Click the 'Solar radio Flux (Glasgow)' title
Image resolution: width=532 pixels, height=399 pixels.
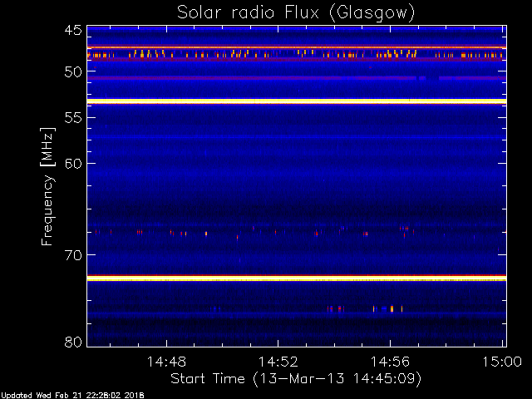click(296, 13)
